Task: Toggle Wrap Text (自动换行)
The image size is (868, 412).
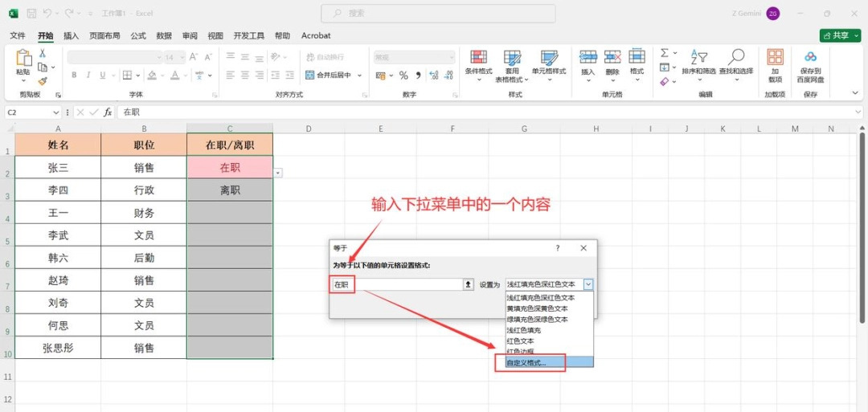Action: (x=325, y=57)
